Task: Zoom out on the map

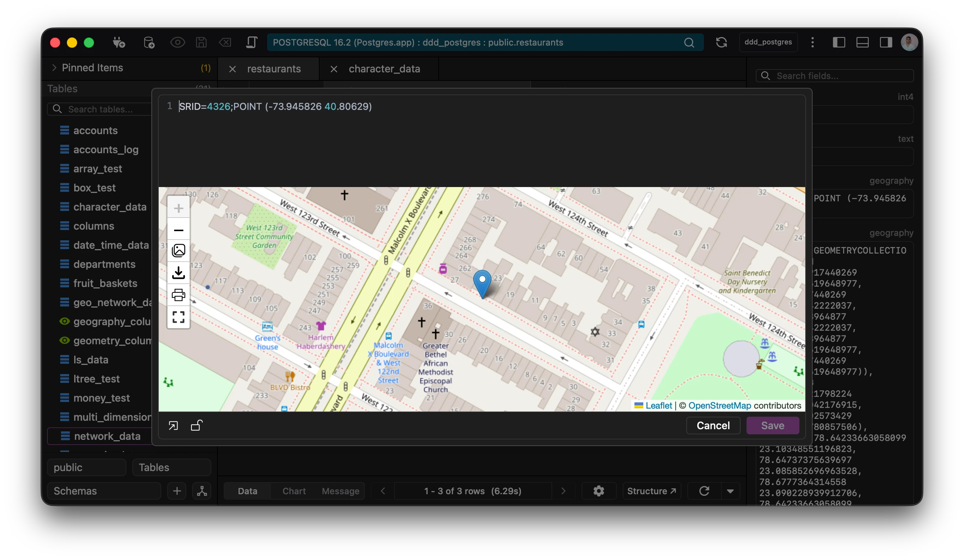Action: 178,230
